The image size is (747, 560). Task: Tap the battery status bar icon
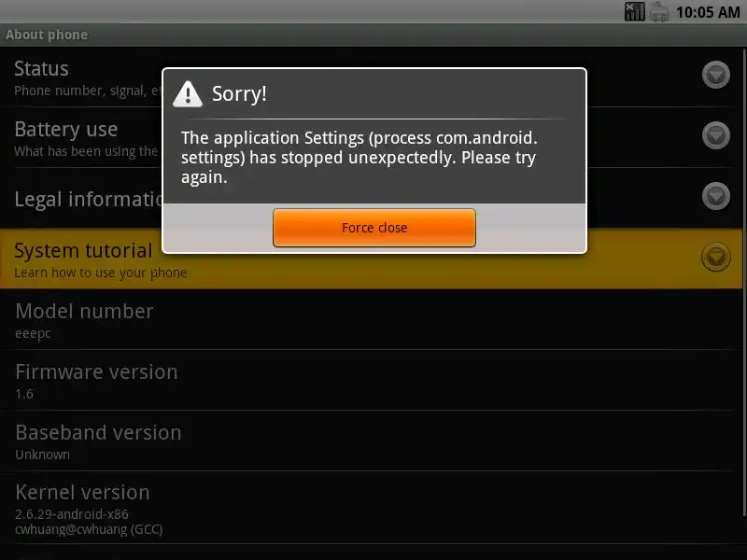point(659,11)
